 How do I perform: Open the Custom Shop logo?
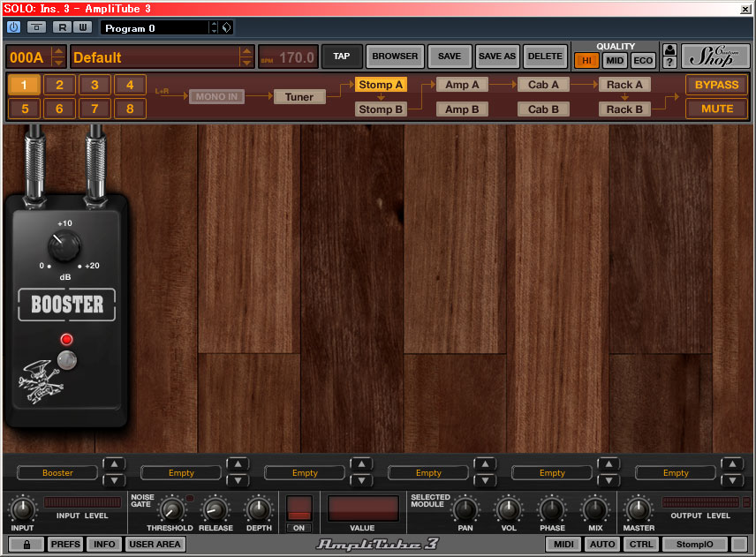[x=715, y=56]
